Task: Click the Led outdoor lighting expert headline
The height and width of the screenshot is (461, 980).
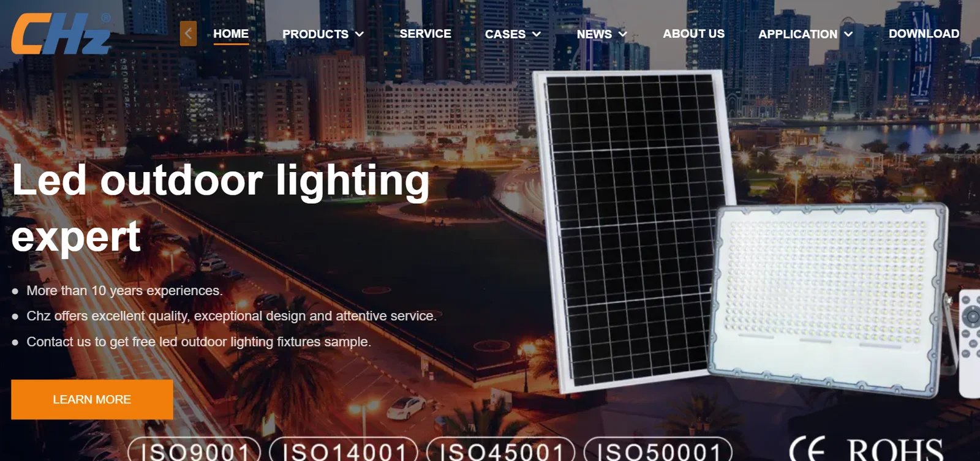Action: coord(221,208)
